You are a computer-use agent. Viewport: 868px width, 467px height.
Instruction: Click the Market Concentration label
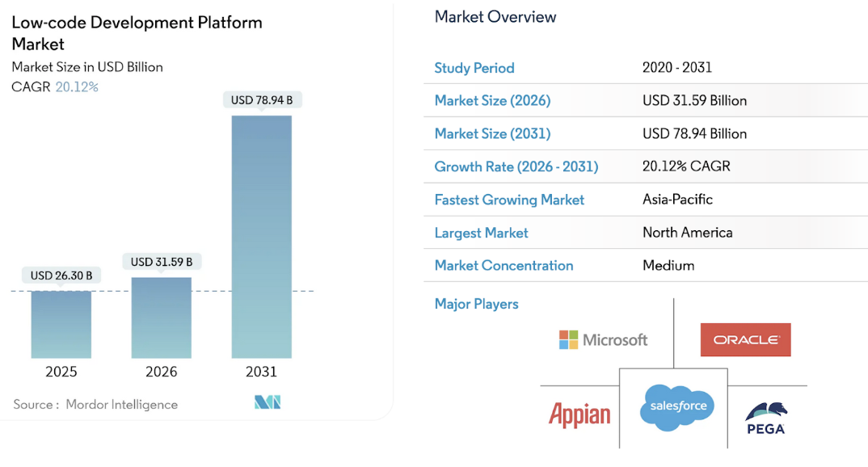504,265
